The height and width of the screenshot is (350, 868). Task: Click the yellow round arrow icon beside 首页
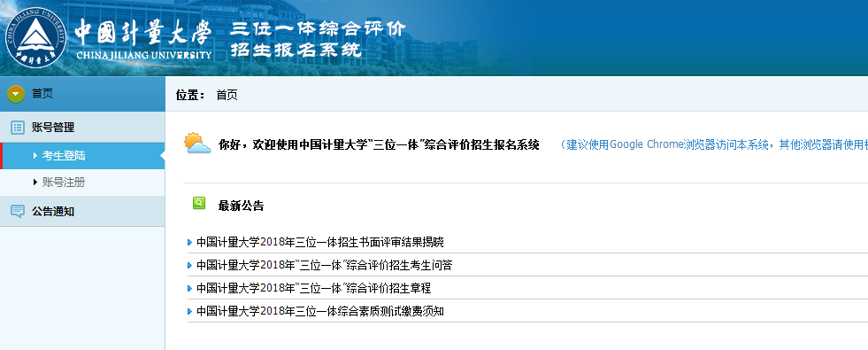(16, 94)
